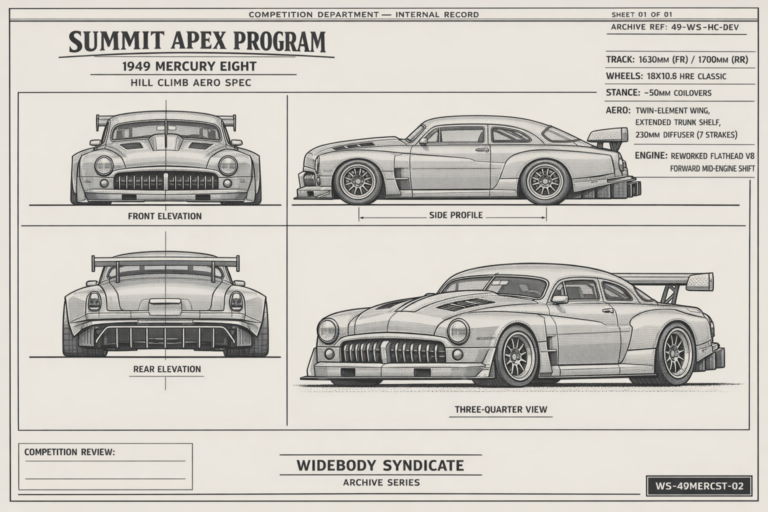Click the three-quarter view car drawing
This screenshot has width=768, height=512.
[x=513, y=325]
